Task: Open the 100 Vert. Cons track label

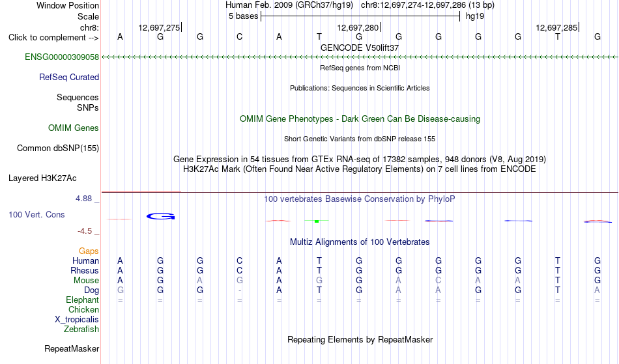Action: tap(36, 214)
